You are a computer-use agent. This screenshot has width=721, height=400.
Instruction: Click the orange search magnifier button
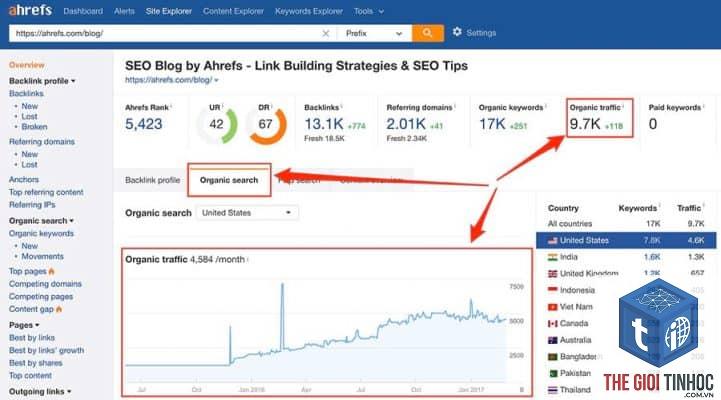[x=428, y=33]
